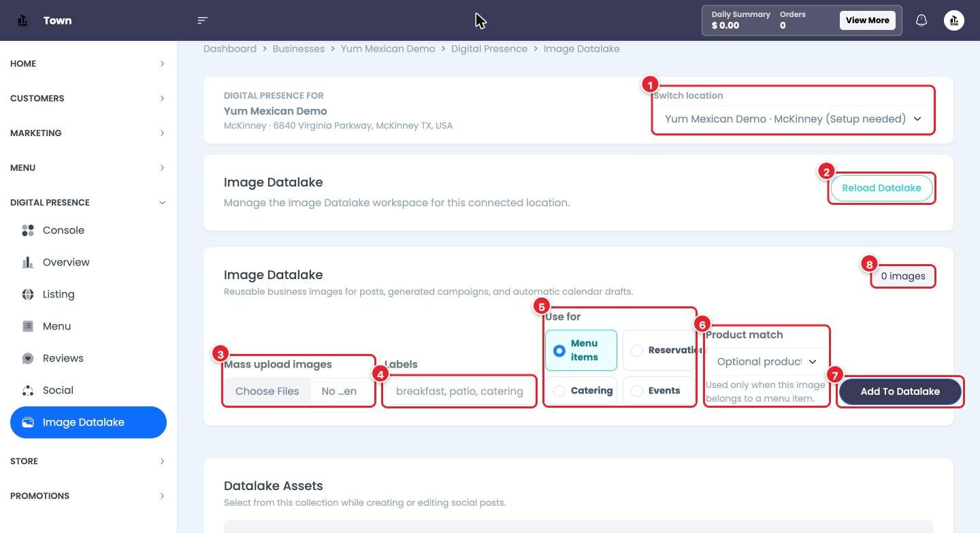Open the Social page in sidebar
The width and height of the screenshot is (980, 533).
[x=58, y=391]
